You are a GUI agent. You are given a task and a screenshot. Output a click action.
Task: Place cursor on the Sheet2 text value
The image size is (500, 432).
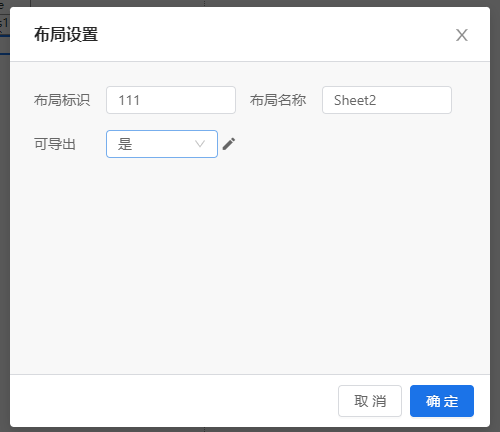(x=355, y=100)
